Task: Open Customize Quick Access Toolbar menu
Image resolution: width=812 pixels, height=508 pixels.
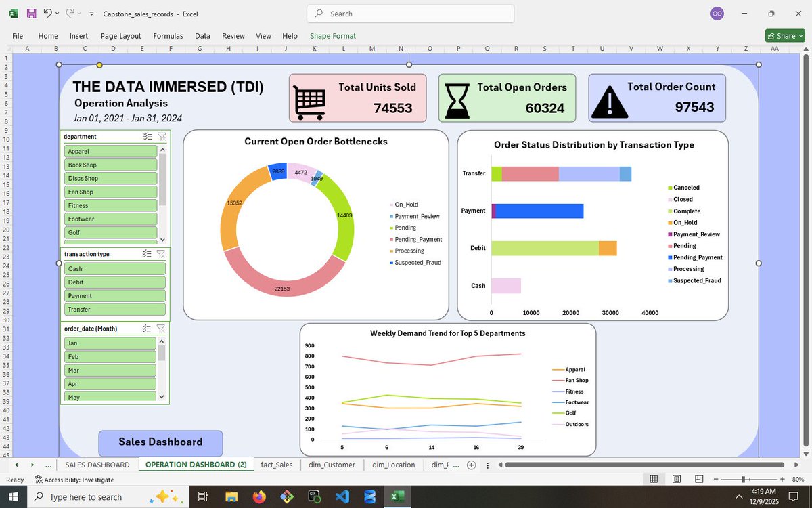Action: point(90,14)
